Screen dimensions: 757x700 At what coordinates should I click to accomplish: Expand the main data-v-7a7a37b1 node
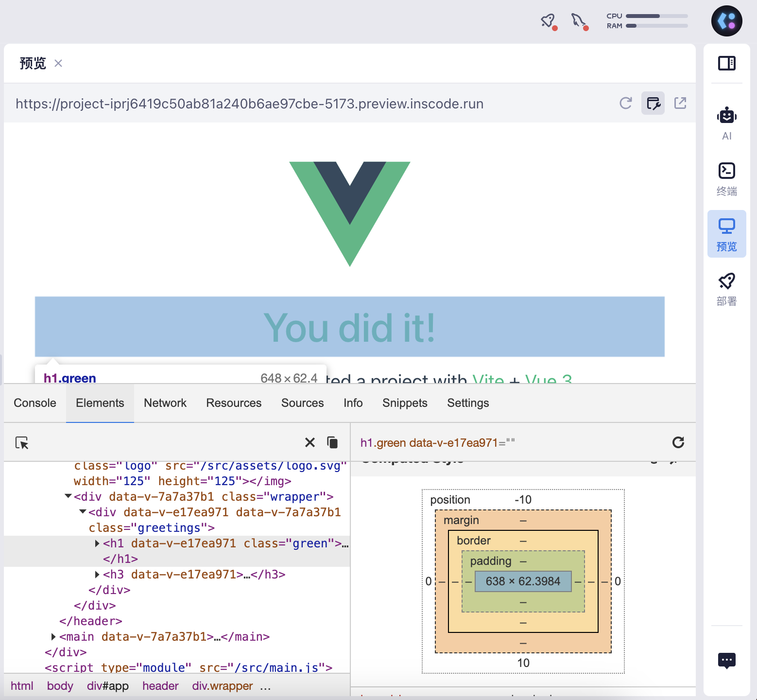click(x=53, y=637)
